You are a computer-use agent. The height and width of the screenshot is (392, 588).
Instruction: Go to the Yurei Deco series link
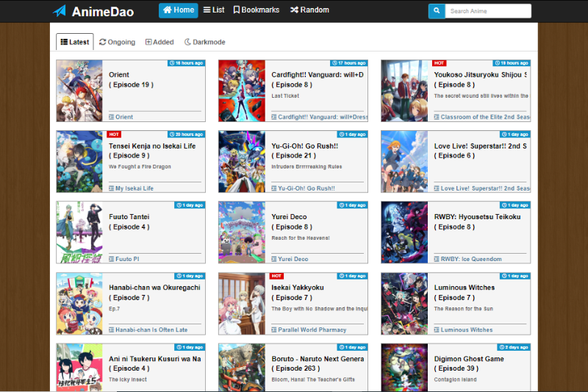pyautogui.click(x=290, y=259)
